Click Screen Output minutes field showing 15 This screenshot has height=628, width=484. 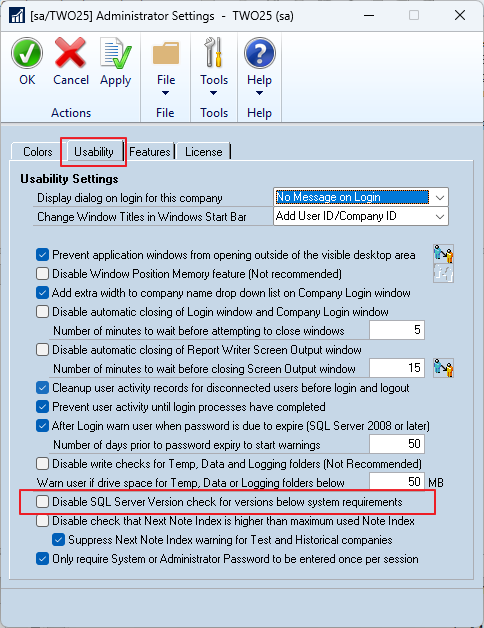397,368
